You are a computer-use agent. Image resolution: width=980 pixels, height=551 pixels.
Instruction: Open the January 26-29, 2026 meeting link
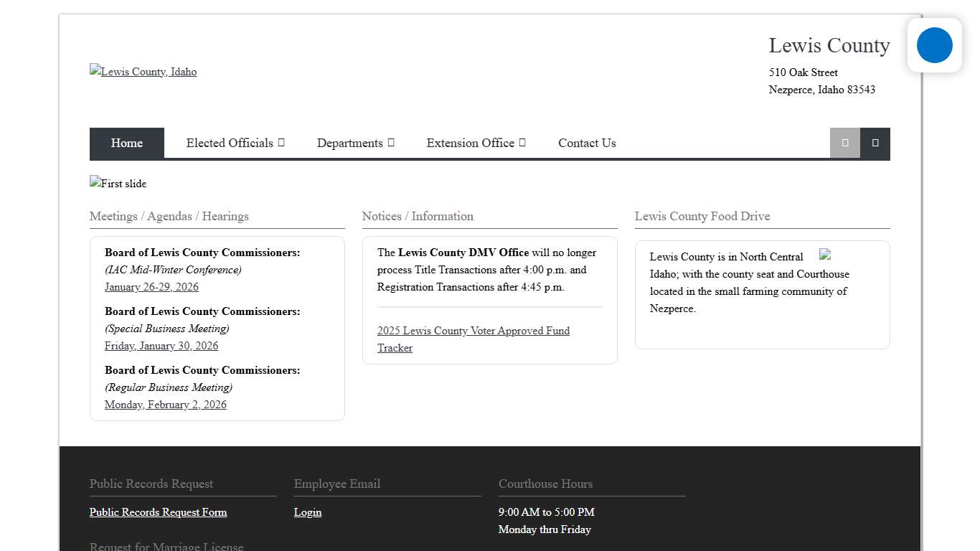[151, 287]
